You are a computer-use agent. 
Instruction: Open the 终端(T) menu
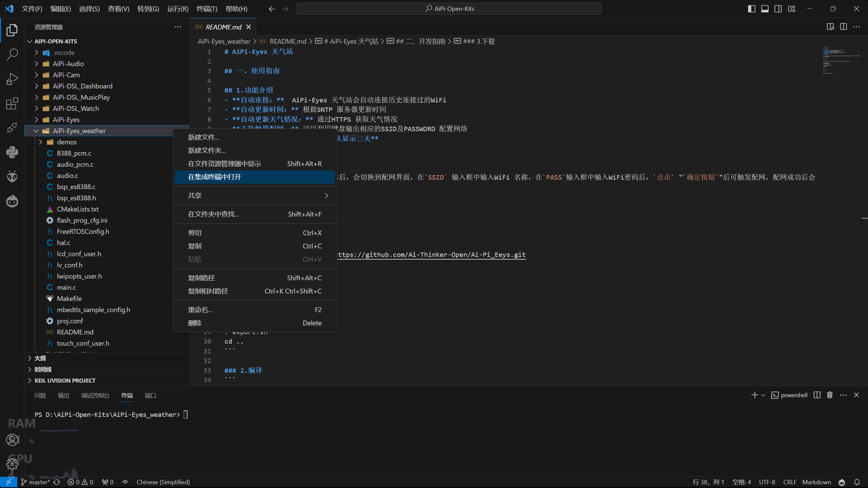point(207,9)
